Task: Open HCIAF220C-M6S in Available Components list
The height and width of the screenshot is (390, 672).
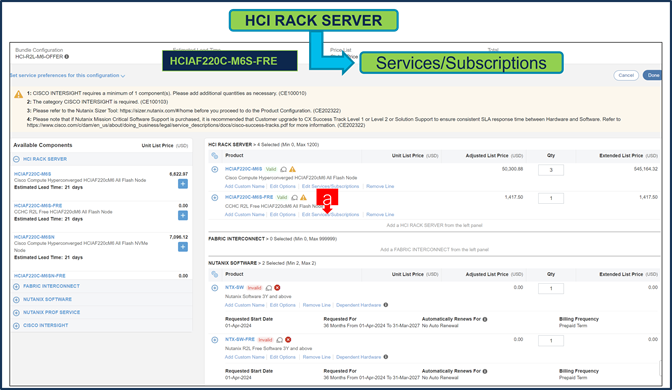Action: coord(32,174)
